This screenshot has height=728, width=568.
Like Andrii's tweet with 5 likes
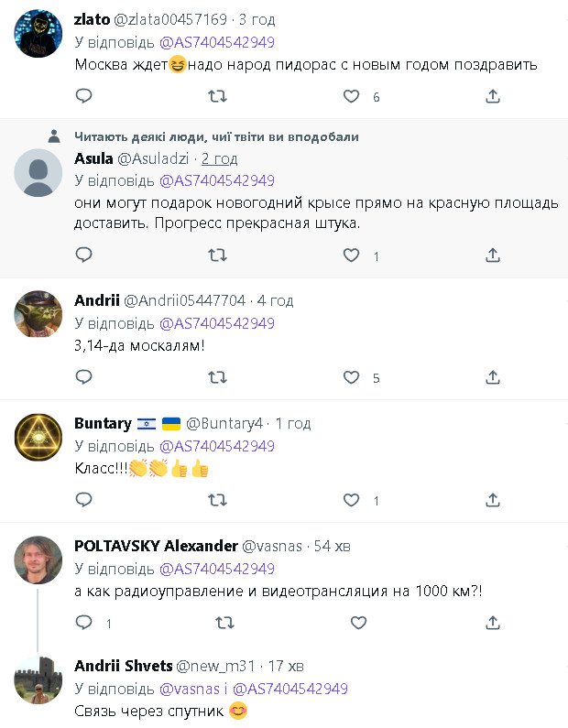pyautogui.click(x=351, y=376)
